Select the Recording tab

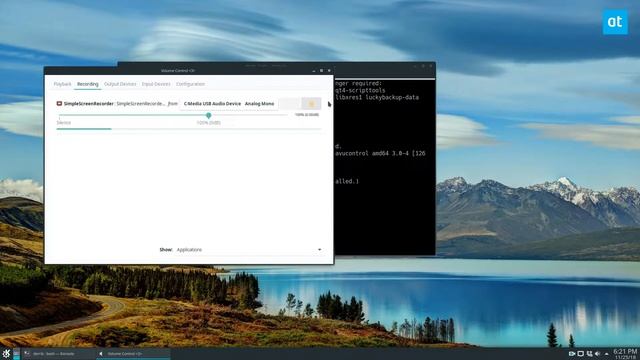88,84
